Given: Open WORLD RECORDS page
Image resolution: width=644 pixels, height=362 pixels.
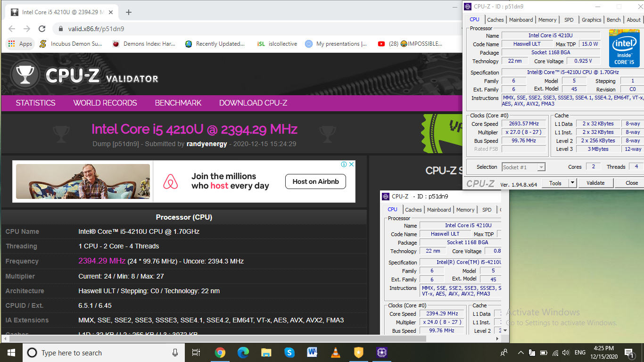Looking at the screenshot, I should [105, 103].
